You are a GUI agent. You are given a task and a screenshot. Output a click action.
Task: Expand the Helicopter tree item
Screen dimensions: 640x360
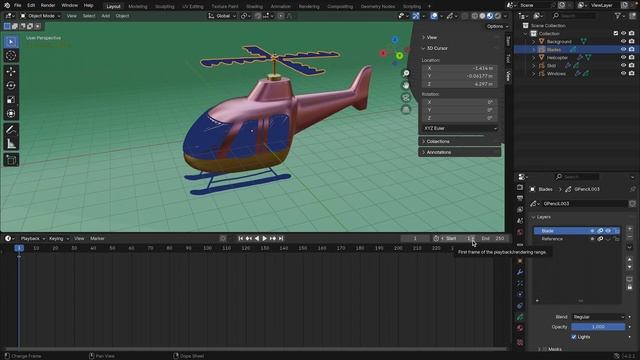(533, 58)
